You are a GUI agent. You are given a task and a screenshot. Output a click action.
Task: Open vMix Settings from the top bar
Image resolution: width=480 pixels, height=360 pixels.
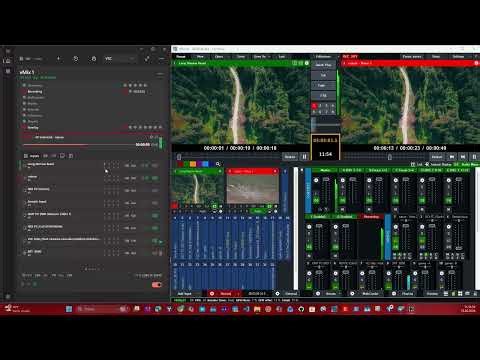pos(458,57)
